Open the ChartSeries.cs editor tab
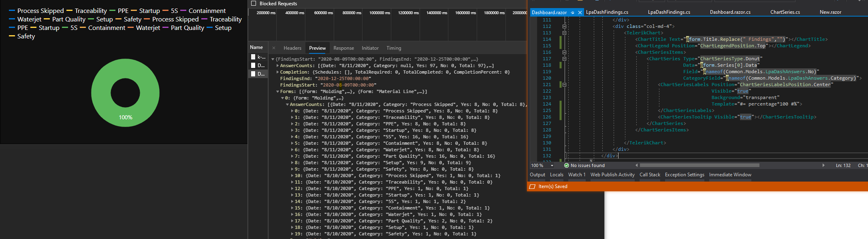 pyautogui.click(x=785, y=12)
